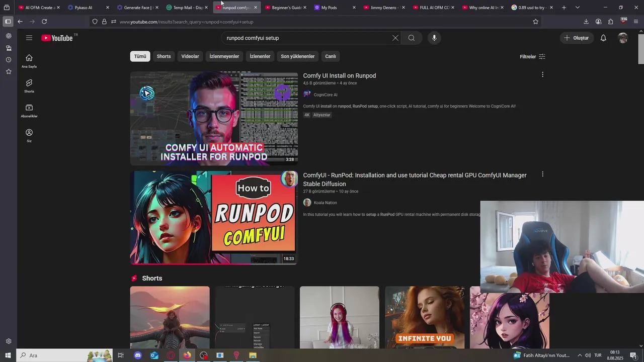Select the Tümü filter chip
Viewport: 644px width, 362px height.
point(140,56)
